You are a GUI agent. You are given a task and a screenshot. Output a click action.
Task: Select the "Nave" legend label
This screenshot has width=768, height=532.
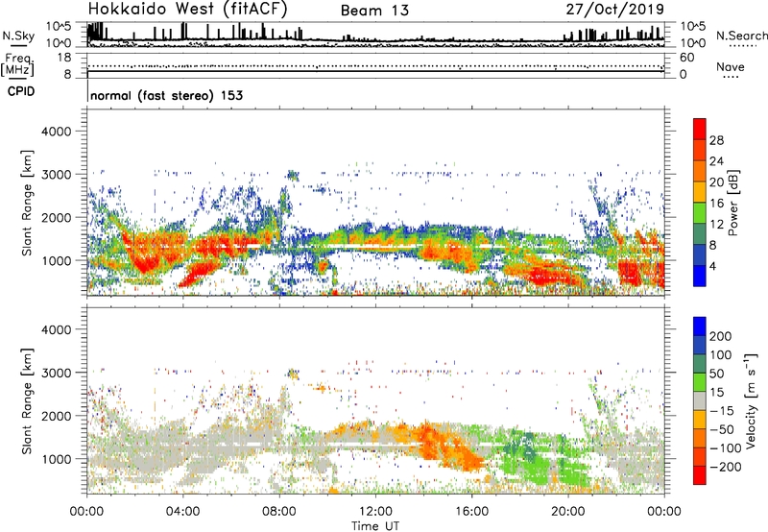coord(731,66)
